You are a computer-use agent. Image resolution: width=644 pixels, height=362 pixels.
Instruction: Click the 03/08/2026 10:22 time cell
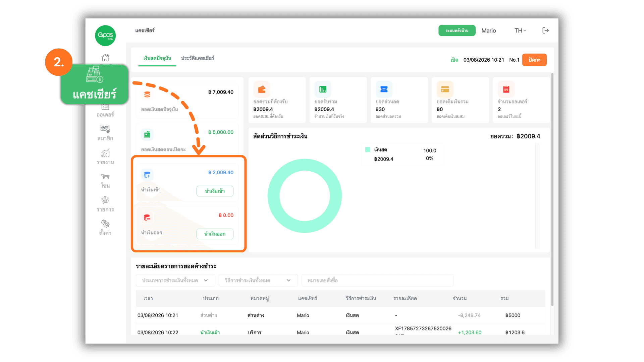point(158,333)
